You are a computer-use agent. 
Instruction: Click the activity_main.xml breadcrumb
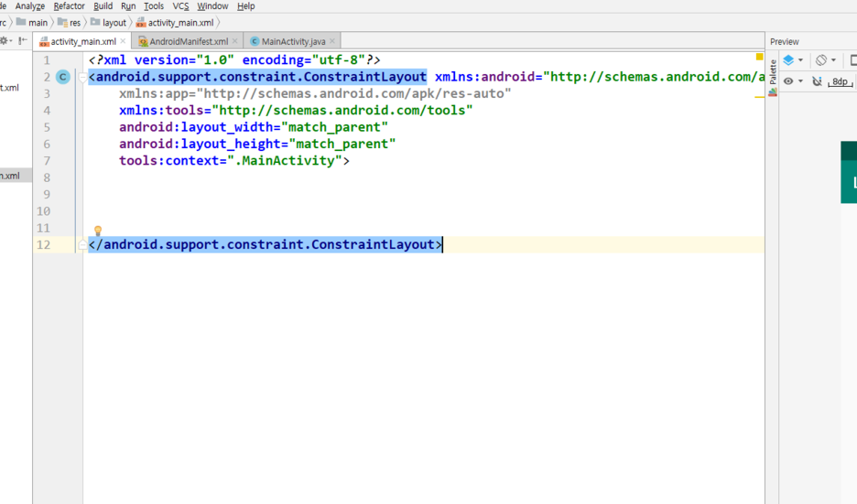pyautogui.click(x=175, y=22)
